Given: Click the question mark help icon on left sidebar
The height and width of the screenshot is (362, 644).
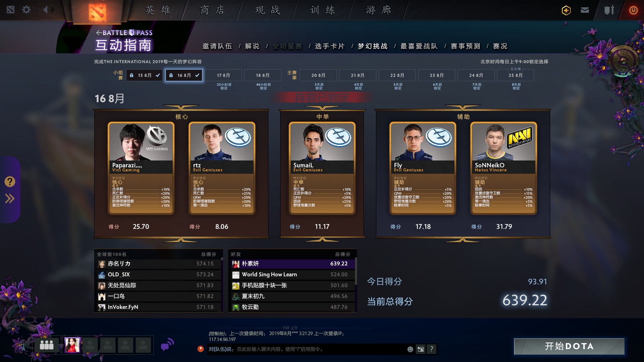Looking at the screenshot, I should click(10, 182).
